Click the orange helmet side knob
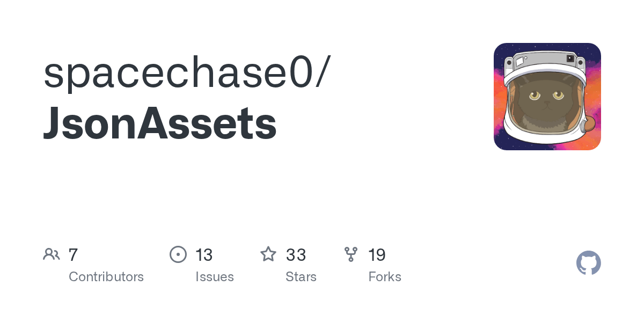The width and height of the screenshot is (644, 322). (x=589, y=123)
